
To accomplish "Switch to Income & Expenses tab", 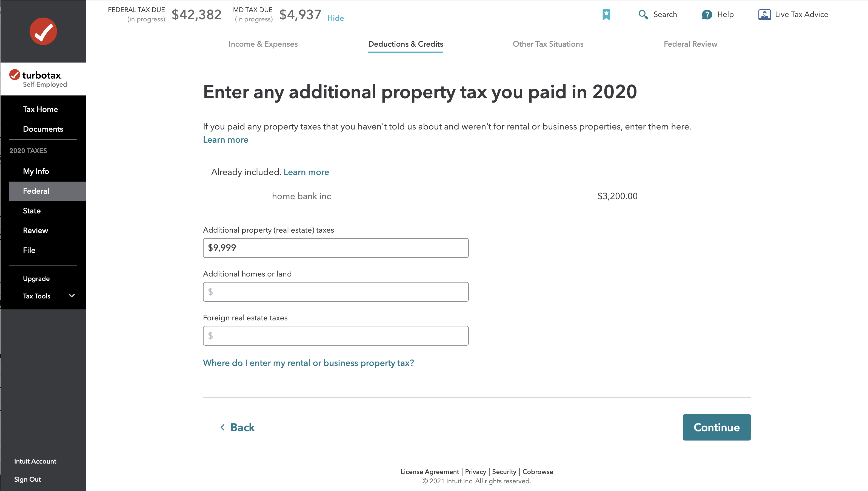I will pyautogui.click(x=263, y=44).
